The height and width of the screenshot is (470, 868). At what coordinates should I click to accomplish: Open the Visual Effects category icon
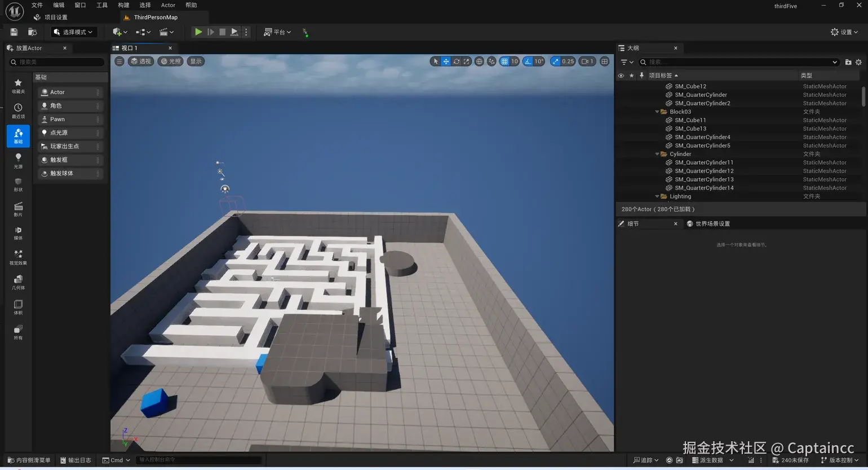coord(18,258)
